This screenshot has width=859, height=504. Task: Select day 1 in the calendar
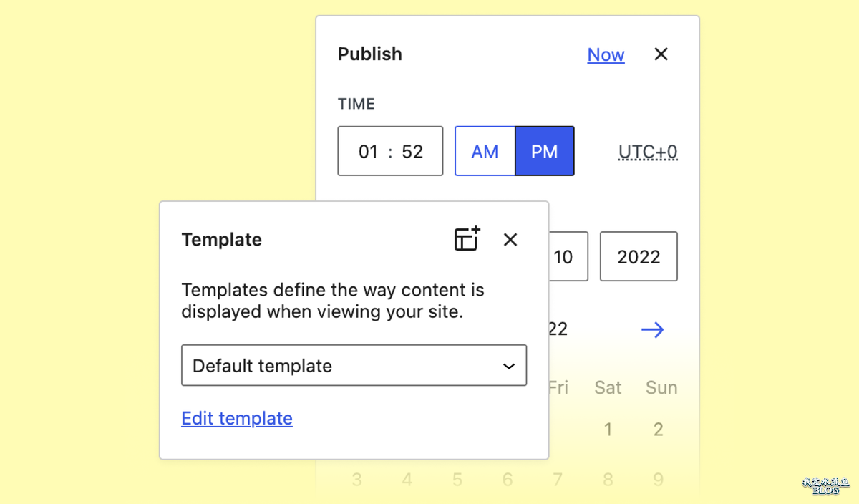608,430
